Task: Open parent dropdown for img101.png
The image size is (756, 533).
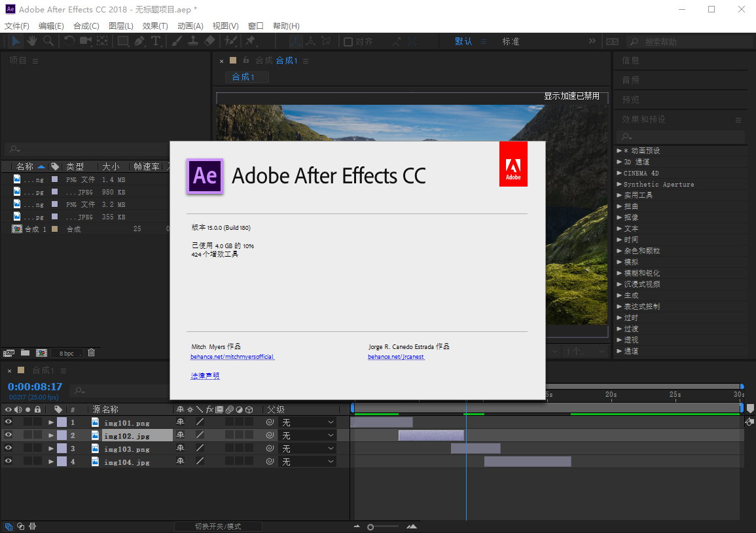Action: point(308,422)
